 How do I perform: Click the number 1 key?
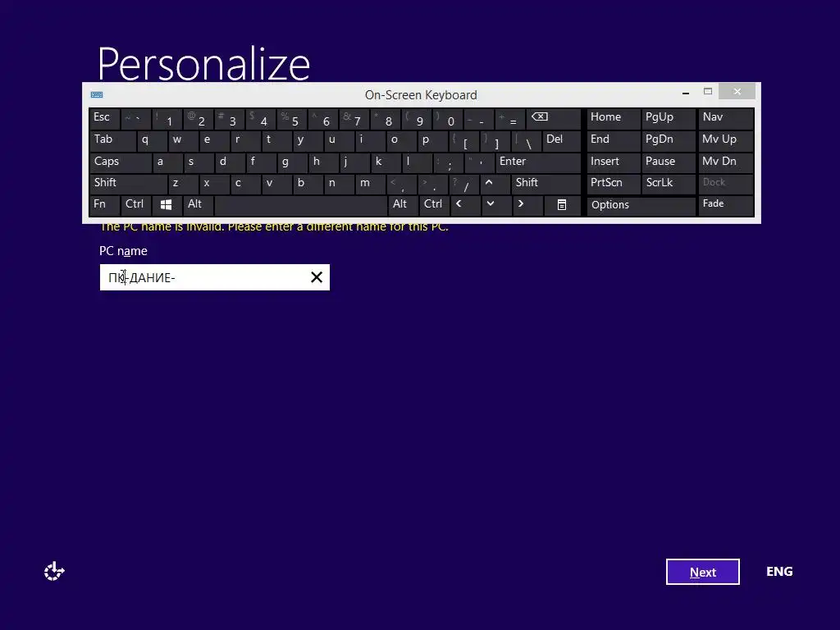point(167,119)
